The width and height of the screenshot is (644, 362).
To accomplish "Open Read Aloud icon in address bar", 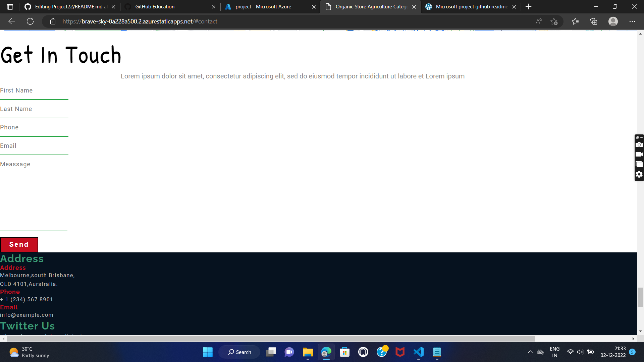I will 539,21.
